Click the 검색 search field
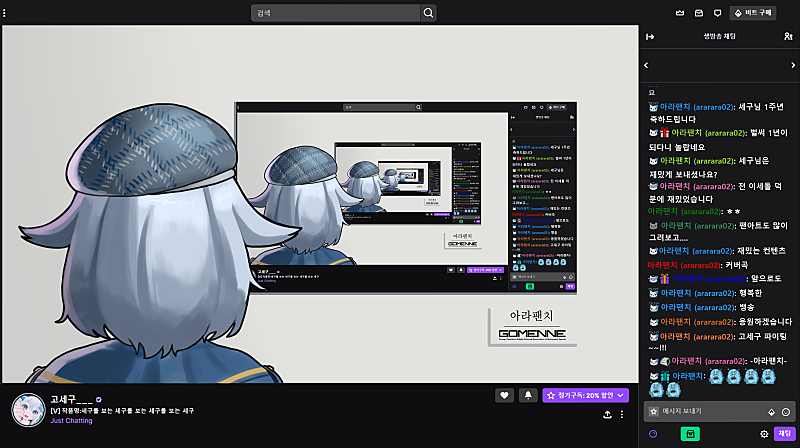 pyautogui.click(x=336, y=13)
